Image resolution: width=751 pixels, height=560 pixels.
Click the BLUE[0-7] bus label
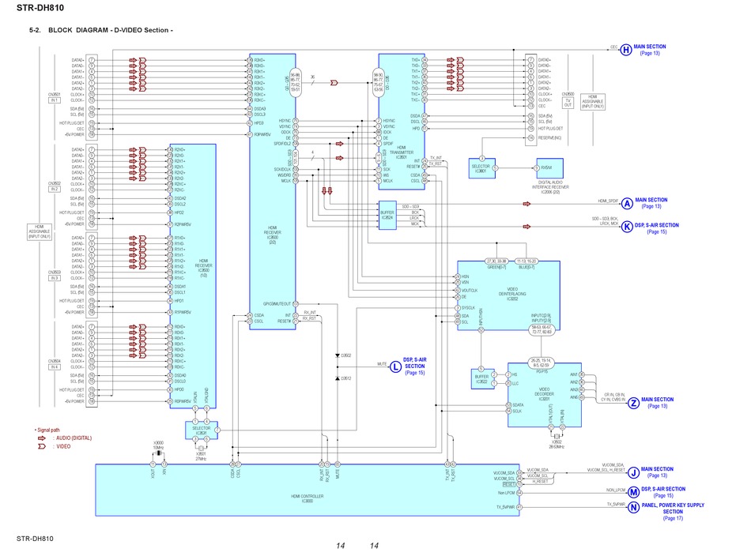tap(526, 267)
